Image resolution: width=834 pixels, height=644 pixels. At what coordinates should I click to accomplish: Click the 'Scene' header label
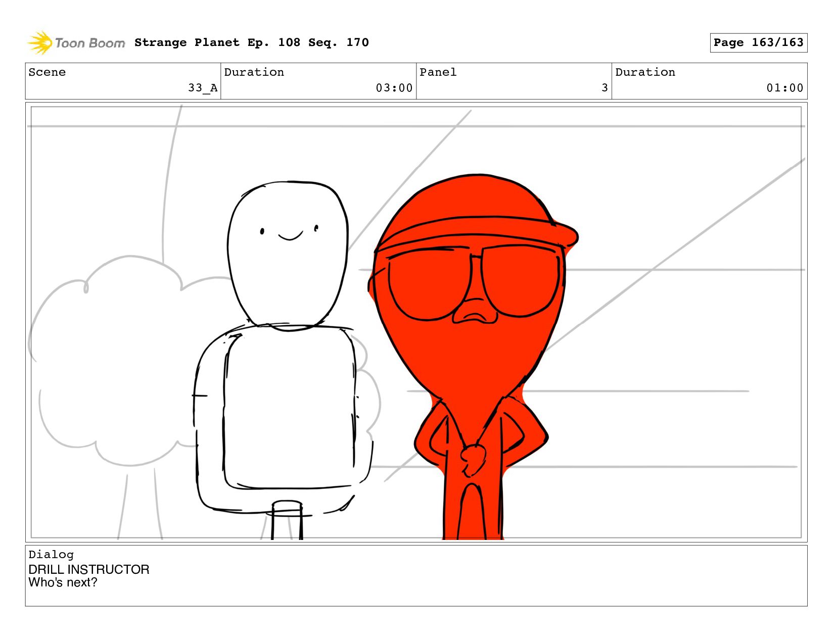(x=47, y=72)
